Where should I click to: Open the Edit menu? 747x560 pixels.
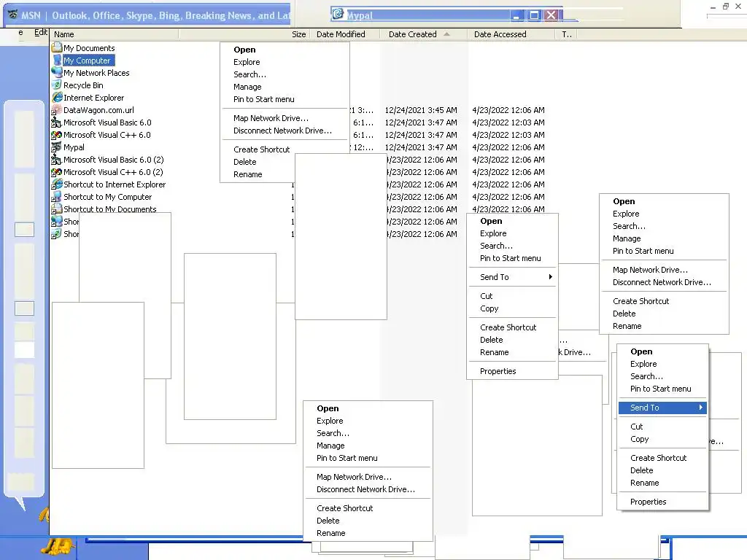click(41, 32)
